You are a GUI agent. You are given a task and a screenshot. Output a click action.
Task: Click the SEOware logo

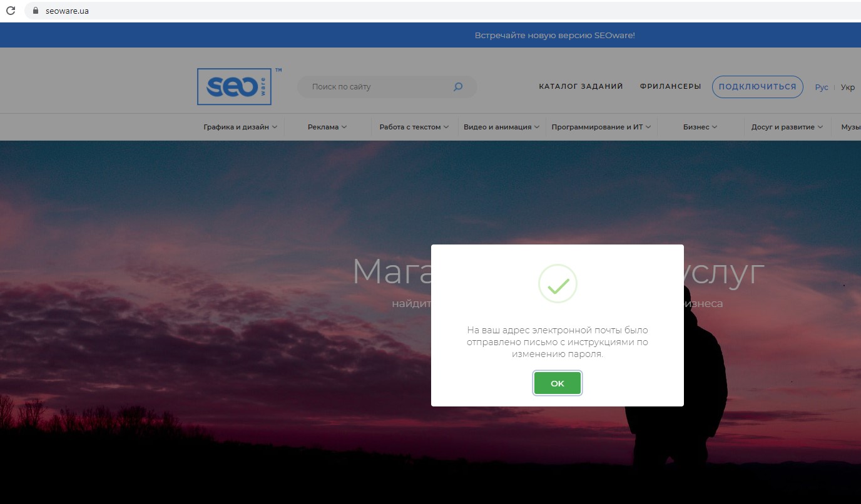click(234, 87)
